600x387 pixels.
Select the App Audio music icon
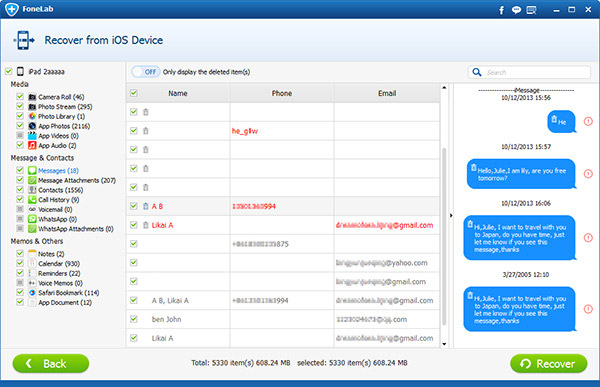[x=32, y=145]
